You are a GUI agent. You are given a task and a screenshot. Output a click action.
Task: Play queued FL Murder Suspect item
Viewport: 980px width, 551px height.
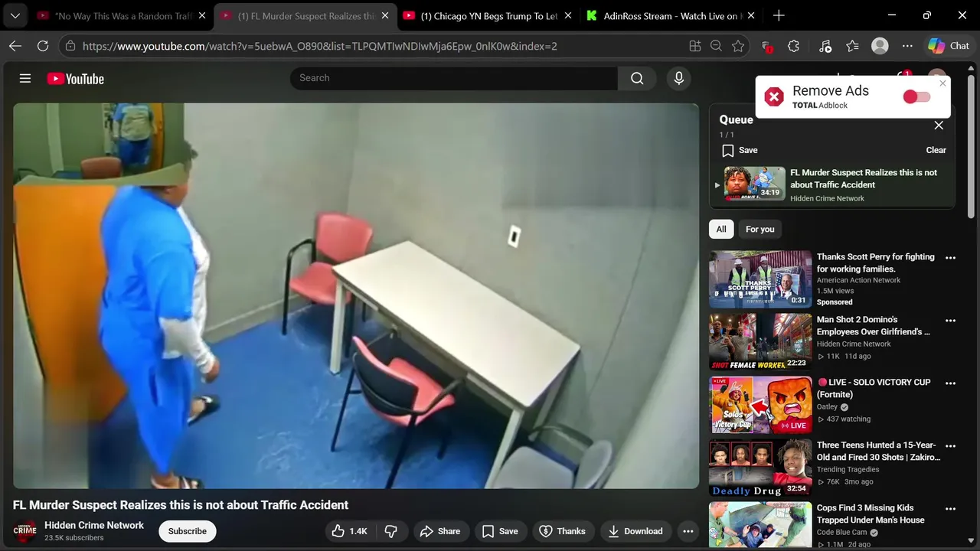click(x=832, y=184)
